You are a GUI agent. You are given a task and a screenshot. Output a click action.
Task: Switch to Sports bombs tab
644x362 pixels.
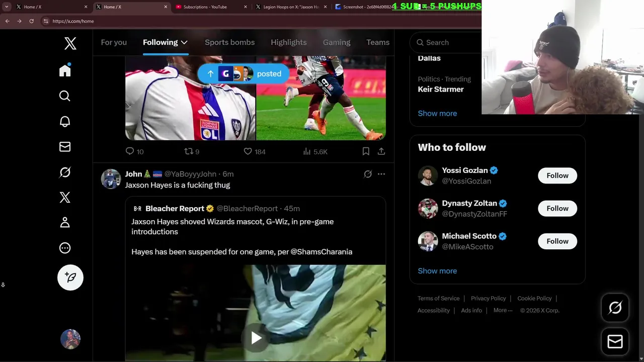coord(229,42)
